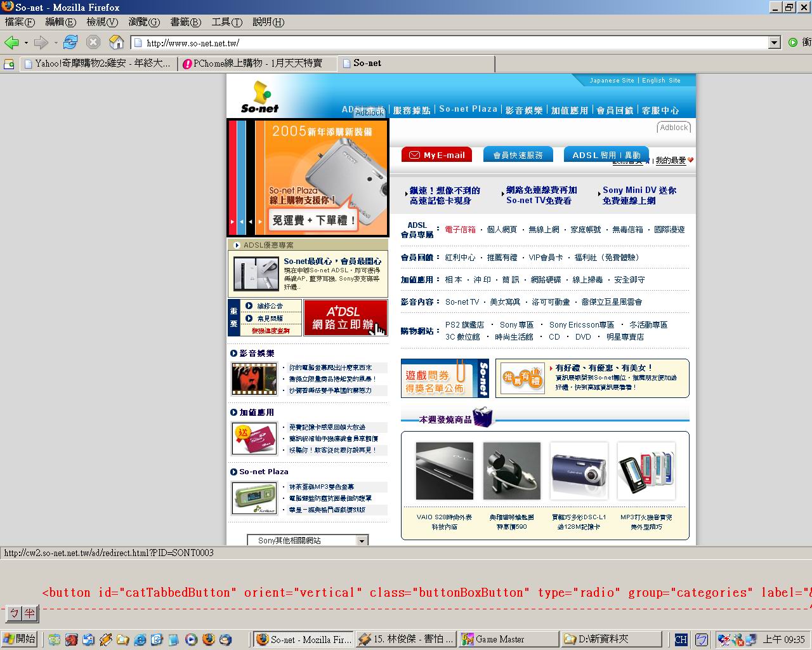Click the green Back arrow button
This screenshot has width=812, height=650.
(x=11, y=43)
